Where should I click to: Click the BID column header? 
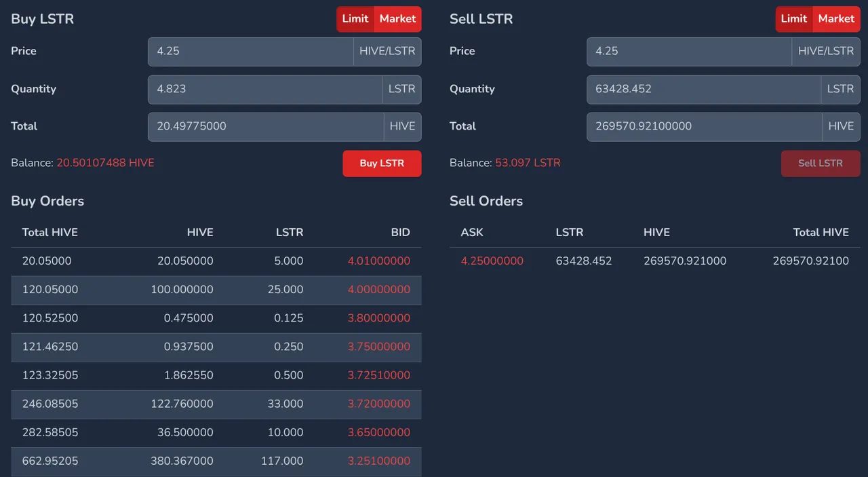point(400,232)
